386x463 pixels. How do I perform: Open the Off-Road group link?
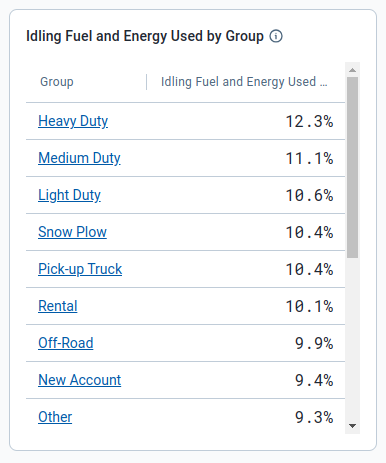tap(66, 343)
